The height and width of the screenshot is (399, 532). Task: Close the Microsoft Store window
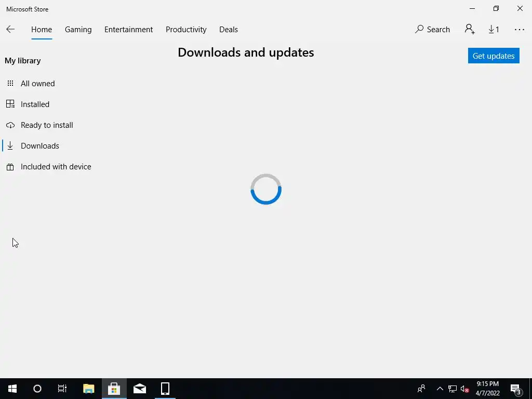coord(520,8)
